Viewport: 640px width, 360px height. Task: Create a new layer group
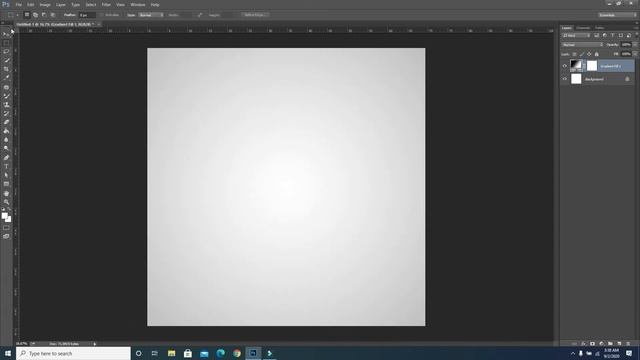click(610, 344)
